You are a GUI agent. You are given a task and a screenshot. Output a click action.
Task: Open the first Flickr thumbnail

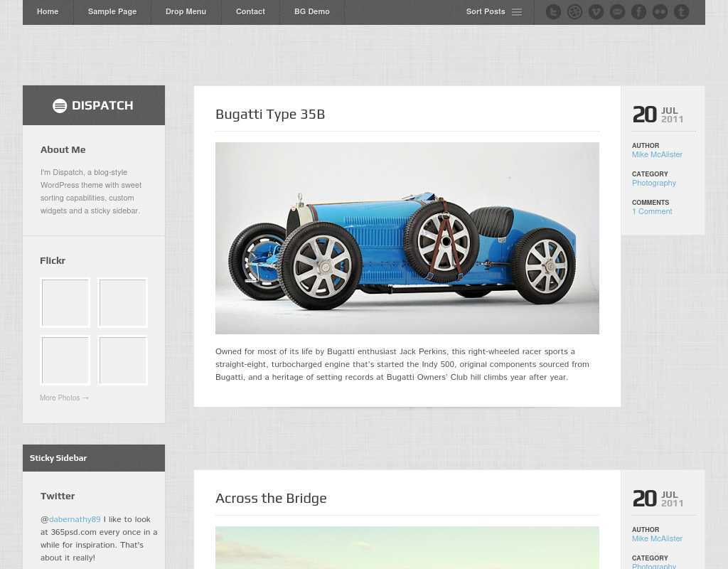pos(65,303)
